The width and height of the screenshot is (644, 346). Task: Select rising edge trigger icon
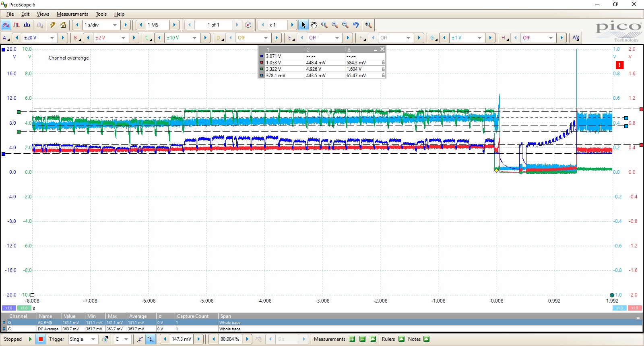tap(140, 339)
